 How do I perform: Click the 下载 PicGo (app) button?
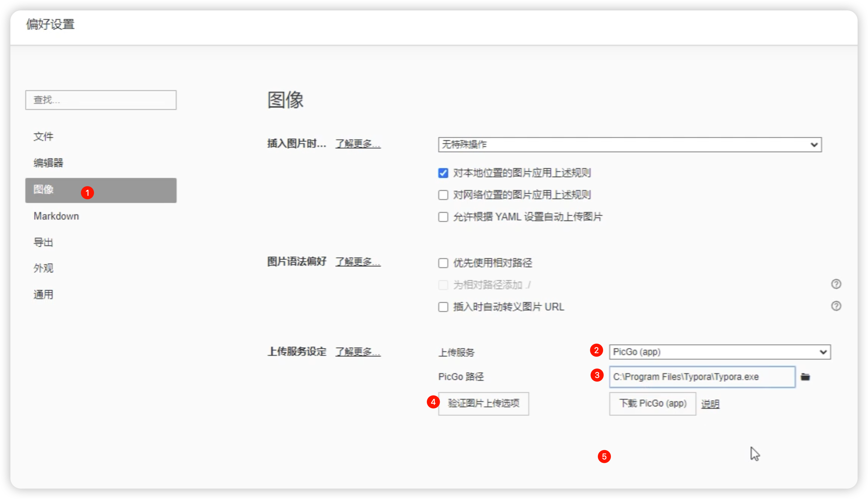point(652,403)
